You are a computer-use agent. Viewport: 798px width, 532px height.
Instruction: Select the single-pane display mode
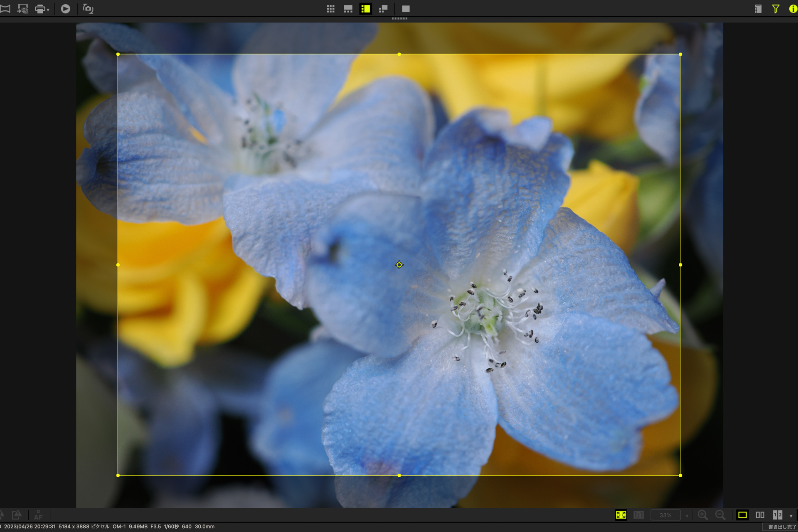tap(742, 515)
